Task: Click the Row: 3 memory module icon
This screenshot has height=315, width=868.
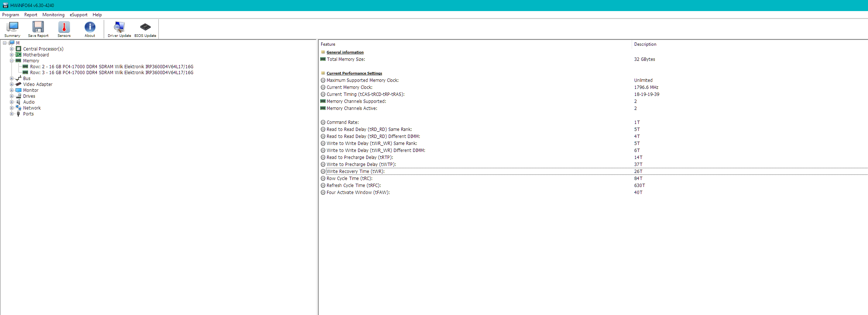Action: (25, 72)
